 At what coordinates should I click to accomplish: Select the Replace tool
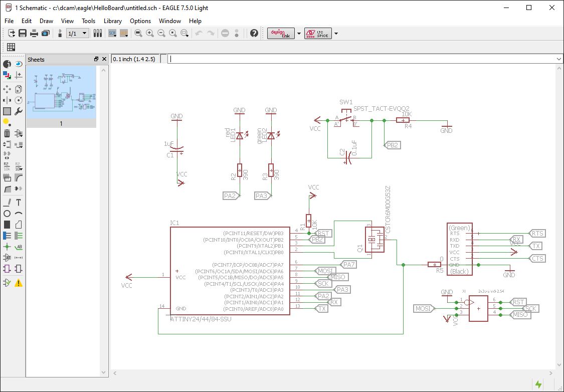[19, 144]
